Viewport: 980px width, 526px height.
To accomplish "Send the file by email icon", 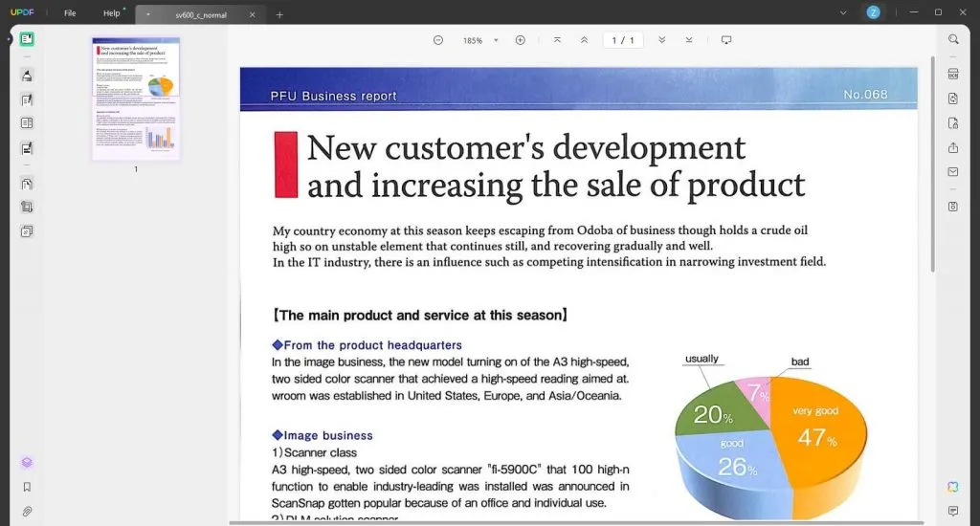I will pos(953,172).
